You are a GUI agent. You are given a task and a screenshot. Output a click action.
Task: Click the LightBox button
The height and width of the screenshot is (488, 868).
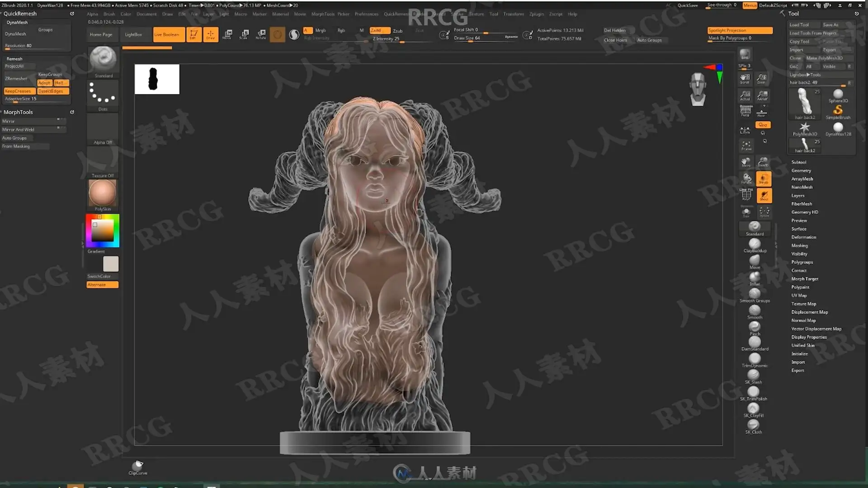pos(133,34)
